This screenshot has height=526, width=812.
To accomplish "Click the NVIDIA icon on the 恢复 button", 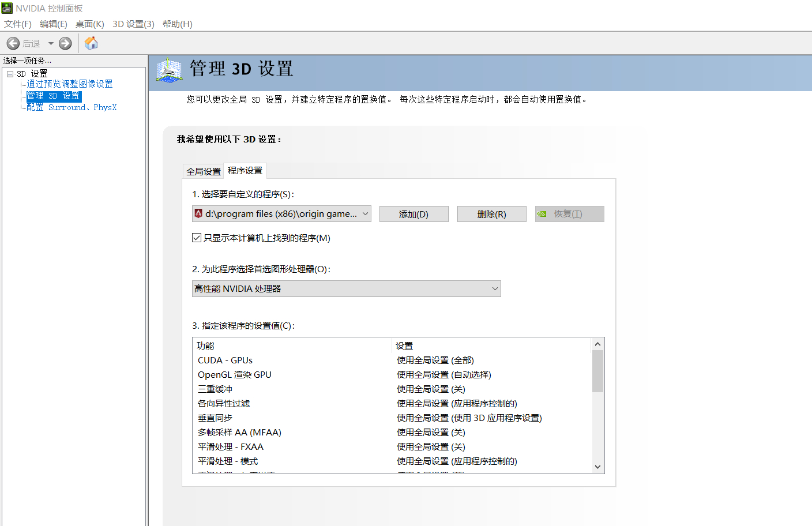I will (x=542, y=214).
